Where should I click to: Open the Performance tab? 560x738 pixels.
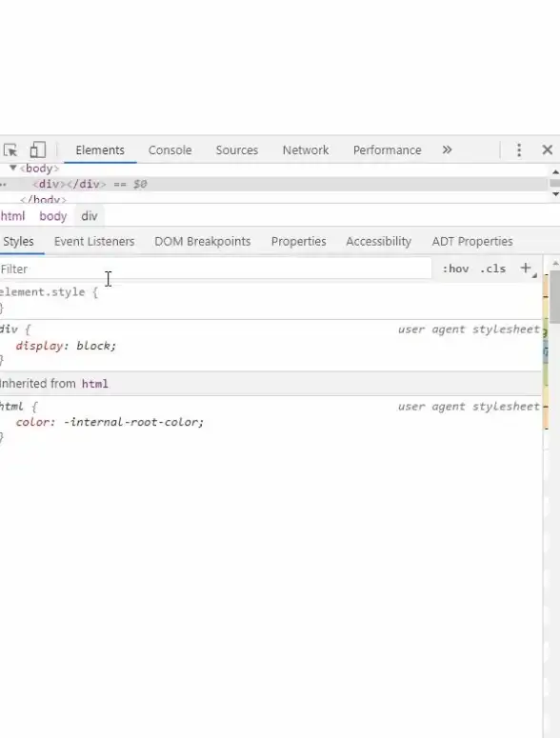coord(388,150)
